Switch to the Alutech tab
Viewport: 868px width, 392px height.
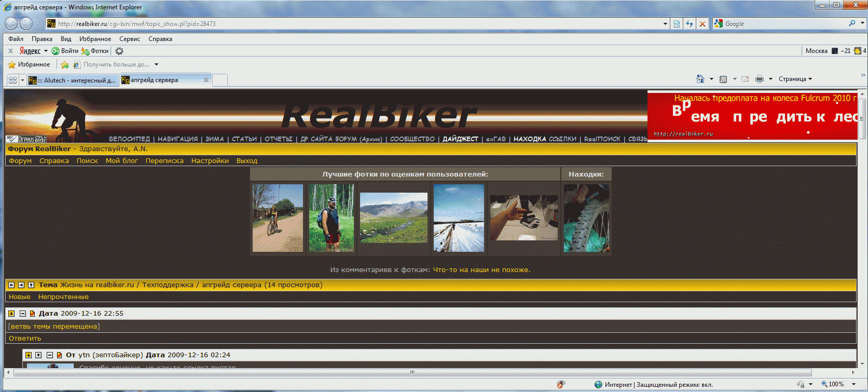(74, 80)
